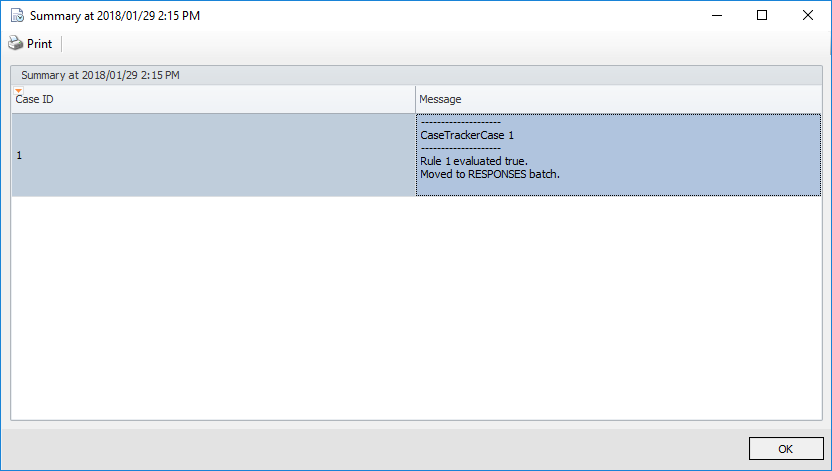
Task: Sort by the Case ID column header
Action: (200, 99)
